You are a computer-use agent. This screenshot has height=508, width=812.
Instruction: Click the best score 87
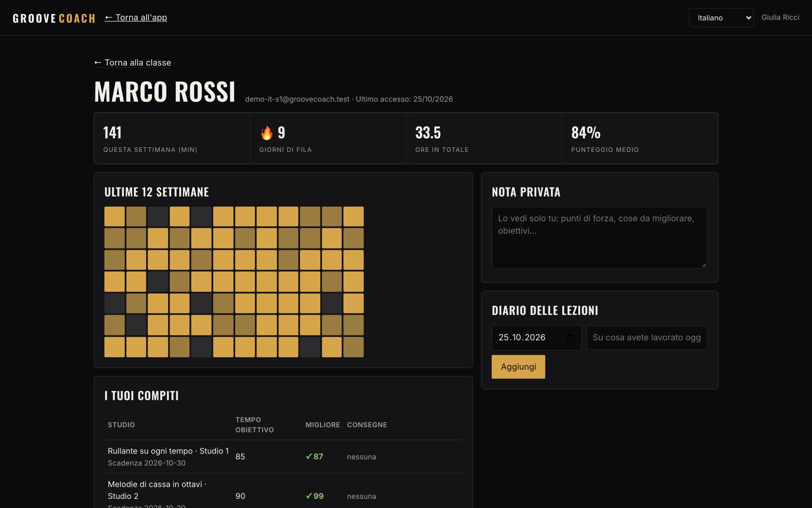[x=315, y=457]
